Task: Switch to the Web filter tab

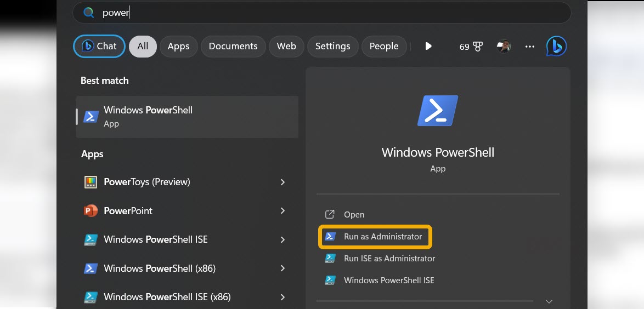Action: 286,47
